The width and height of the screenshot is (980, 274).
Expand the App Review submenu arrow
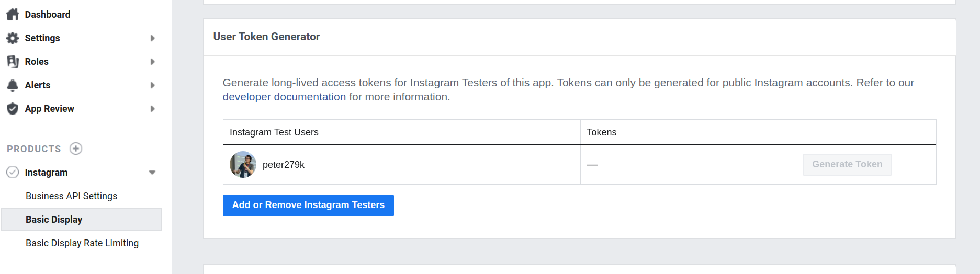click(x=152, y=109)
